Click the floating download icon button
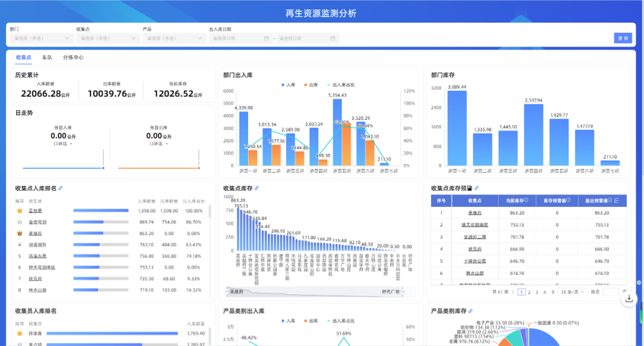The width and height of the screenshot is (644, 346). 629,299
